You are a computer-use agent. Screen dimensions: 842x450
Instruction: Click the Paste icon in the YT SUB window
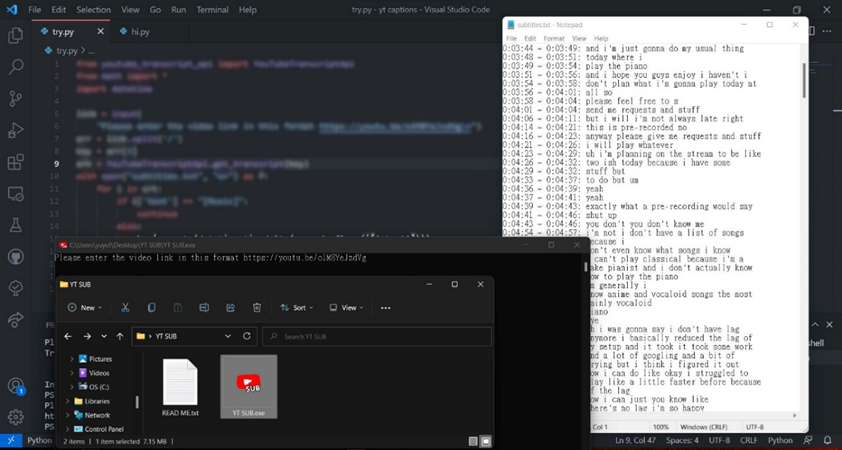178,308
